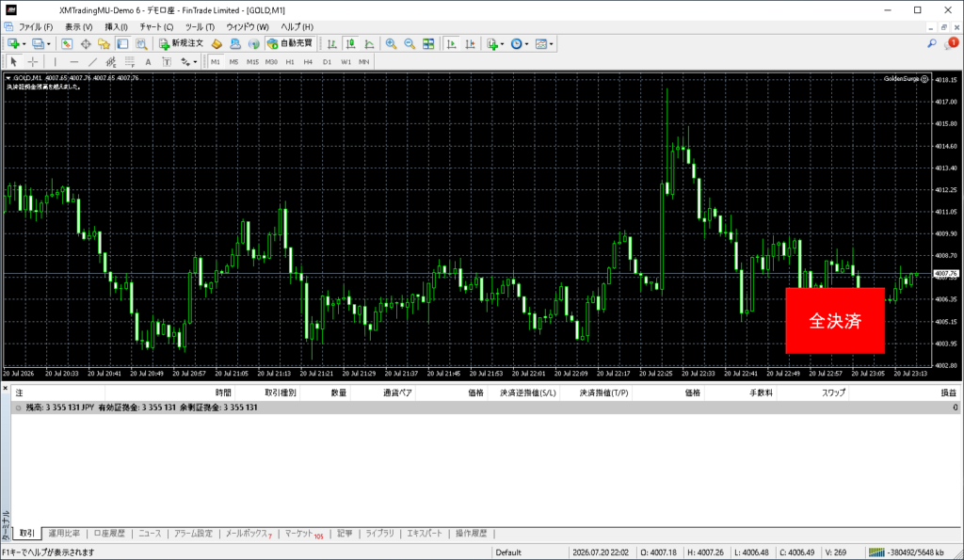Click the templates icon
964x560 pixels.
point(541,43)
